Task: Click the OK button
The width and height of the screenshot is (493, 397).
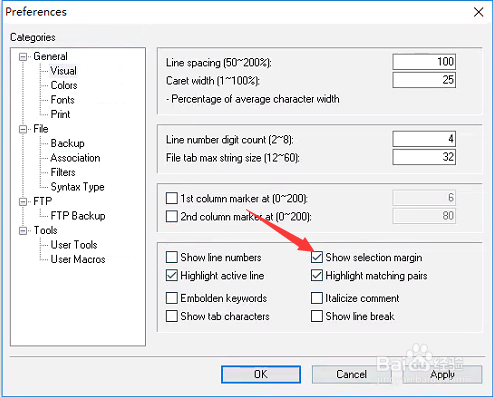Action: point(261,374)
